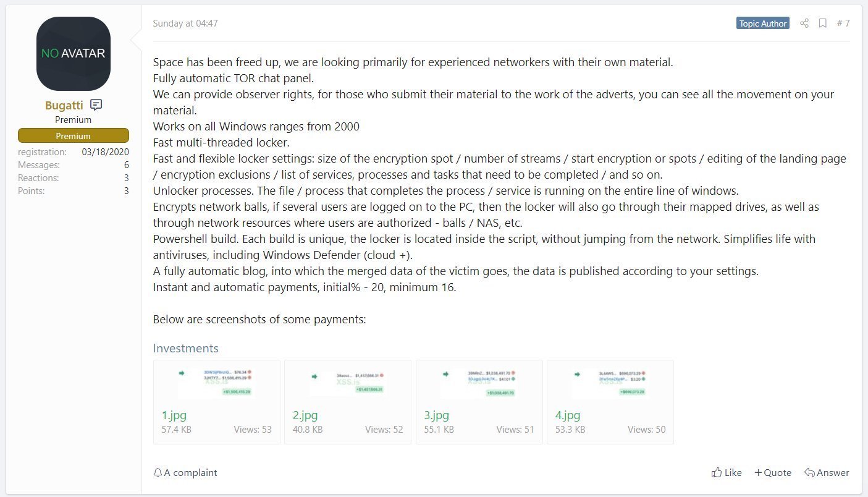Open the 3.jpg file name link

[437, 415]
